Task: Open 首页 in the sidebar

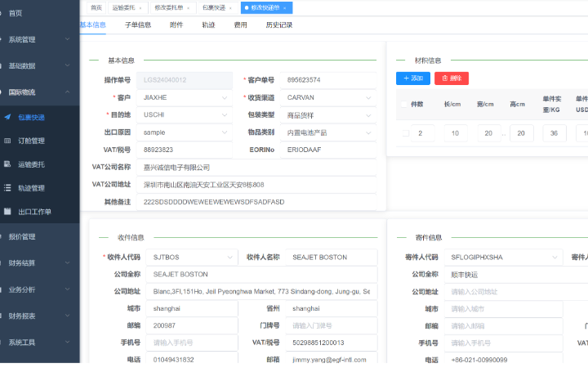Action: (x=16, y=13)
